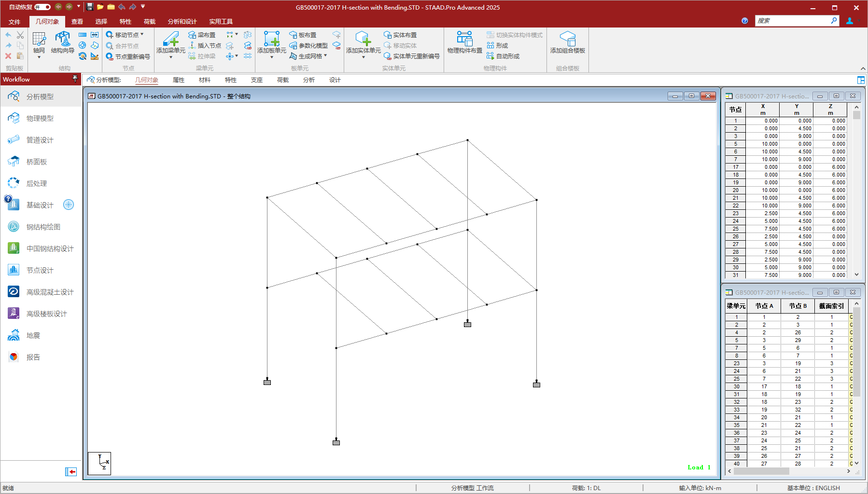The height and width of the screenshot is (494, 868).
Task: Expand the quick access toolbar customize arrow
Action: tap(143, 7)
